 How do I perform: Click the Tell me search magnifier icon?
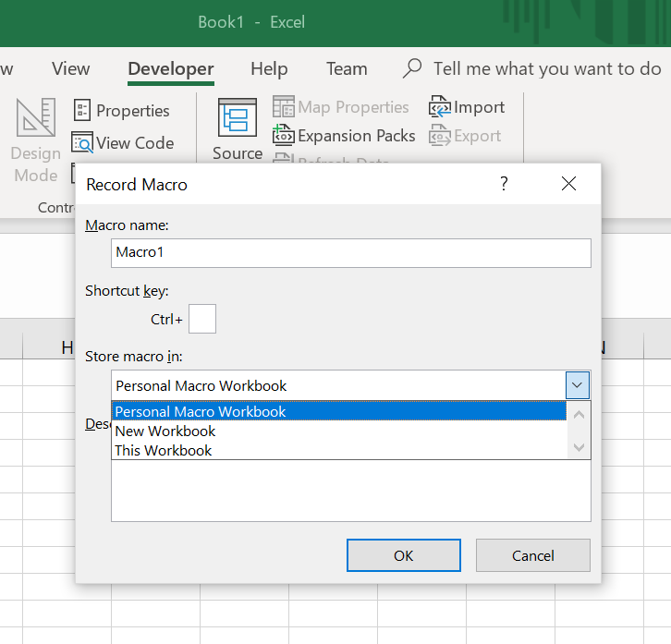(x=412, y=68)
